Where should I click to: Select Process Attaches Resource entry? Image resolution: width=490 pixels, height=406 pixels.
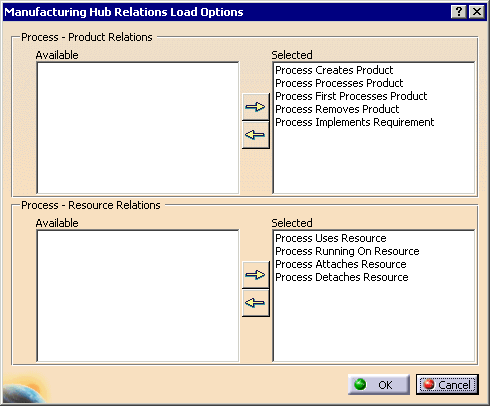pyautogui.click(x=341, y=264)
